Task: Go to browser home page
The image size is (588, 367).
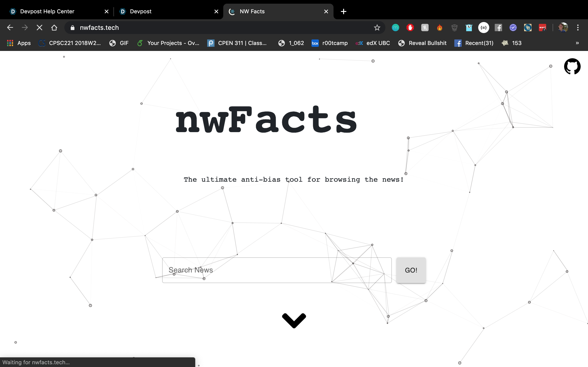Action: (x=54, y=28)
